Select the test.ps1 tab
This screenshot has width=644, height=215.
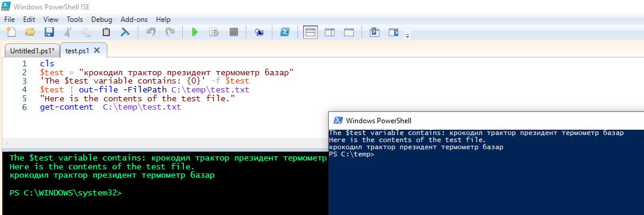[x=77, y=51]
